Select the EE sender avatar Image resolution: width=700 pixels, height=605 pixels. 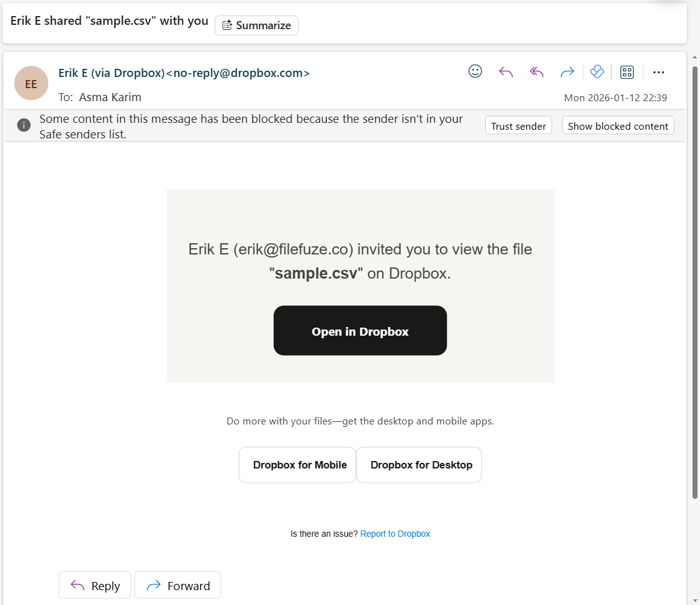(x=31, y=83)
